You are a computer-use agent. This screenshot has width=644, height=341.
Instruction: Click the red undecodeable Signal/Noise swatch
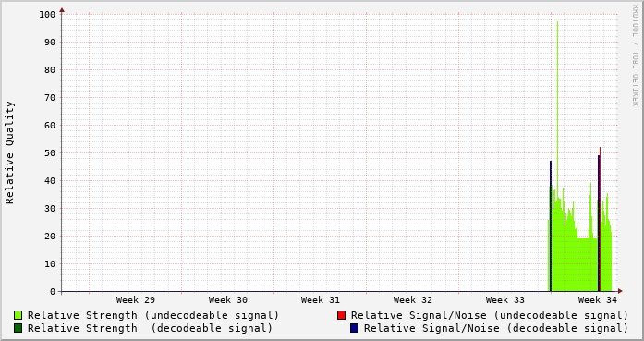coord(341,315)
